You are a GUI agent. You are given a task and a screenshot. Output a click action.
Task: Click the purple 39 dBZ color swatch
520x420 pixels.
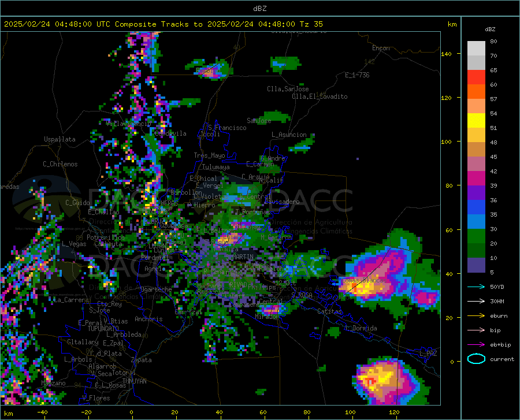click(x=476, y=193)
